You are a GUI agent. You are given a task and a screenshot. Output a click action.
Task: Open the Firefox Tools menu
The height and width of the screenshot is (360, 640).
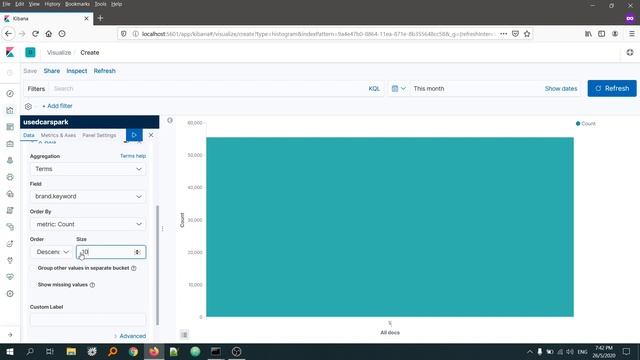click(x=100, y=4)
